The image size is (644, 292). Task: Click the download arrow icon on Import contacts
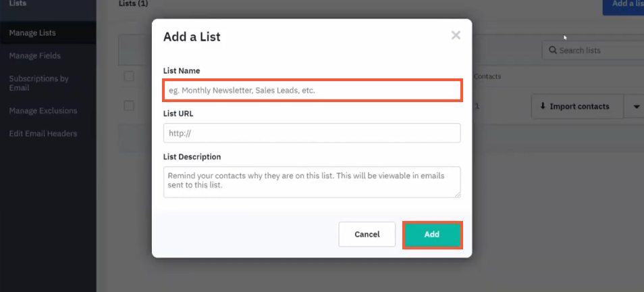click(542, 106)
